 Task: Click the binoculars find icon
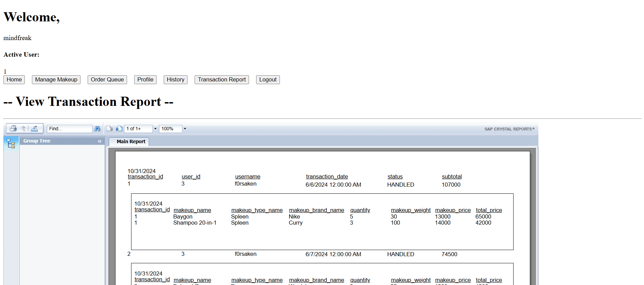(97, 129)
